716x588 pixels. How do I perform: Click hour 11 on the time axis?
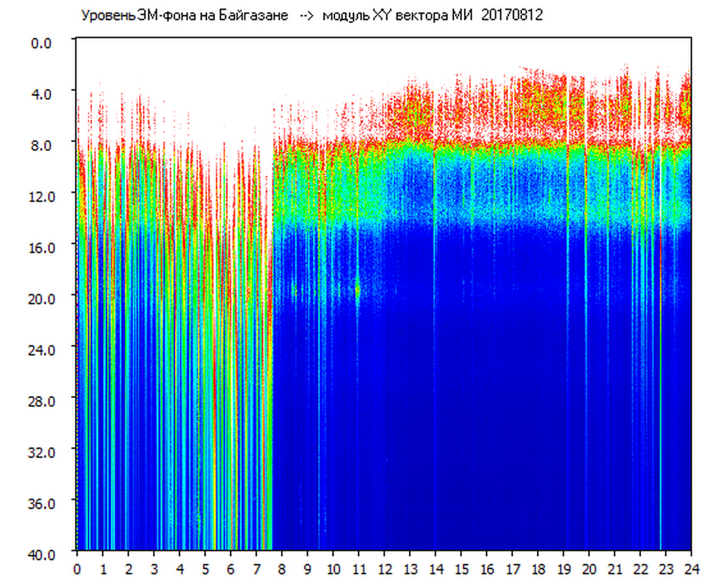pyautogui.click(x=359, y=569)
